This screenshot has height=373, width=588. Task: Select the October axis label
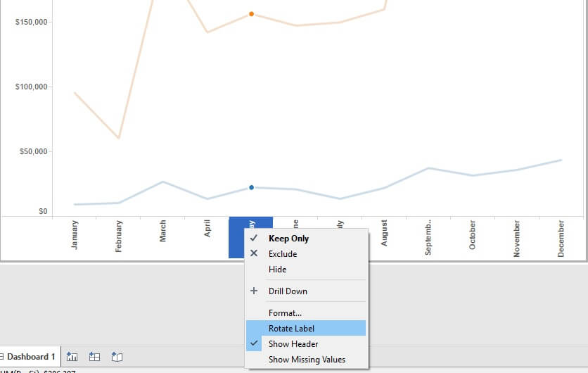click(x=473, y=234)
